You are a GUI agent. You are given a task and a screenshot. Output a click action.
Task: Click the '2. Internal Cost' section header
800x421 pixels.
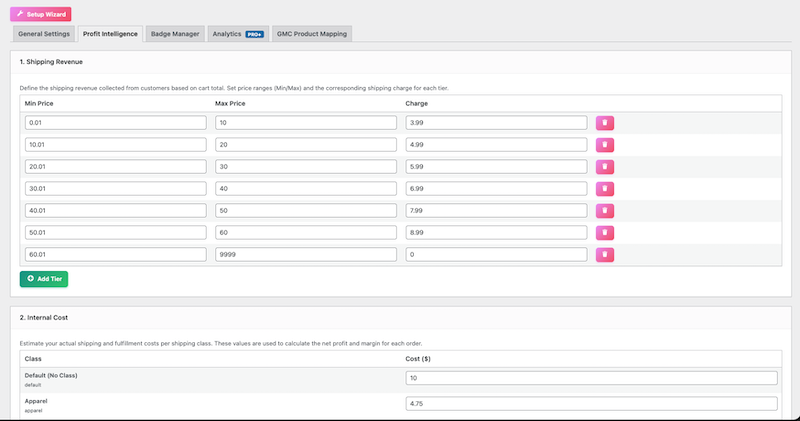pos(44,317)
